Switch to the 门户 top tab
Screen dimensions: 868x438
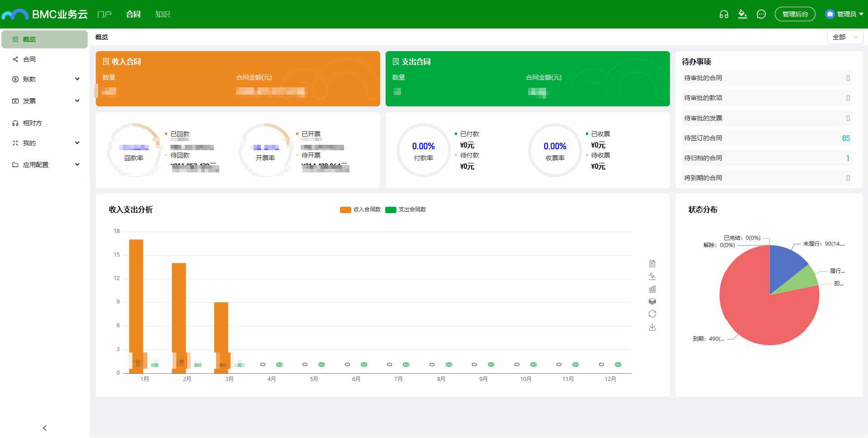(x=104, y=14)
